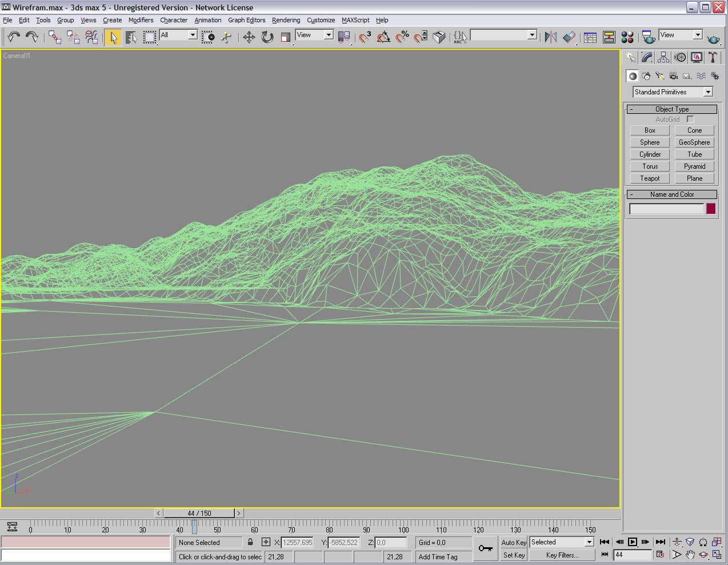Enable the AutoGrid checkbox

pyautogui.click(x=690, y=120)
